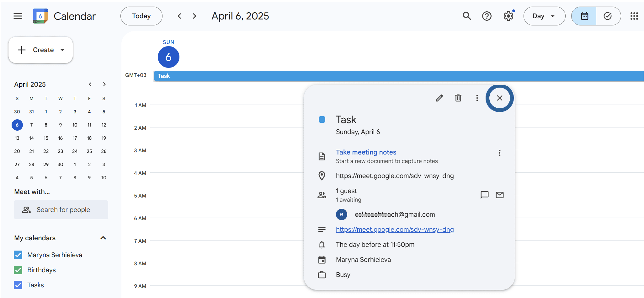Click the email guests envelope icon
The image size is (644, 298).
pos(499,195)
